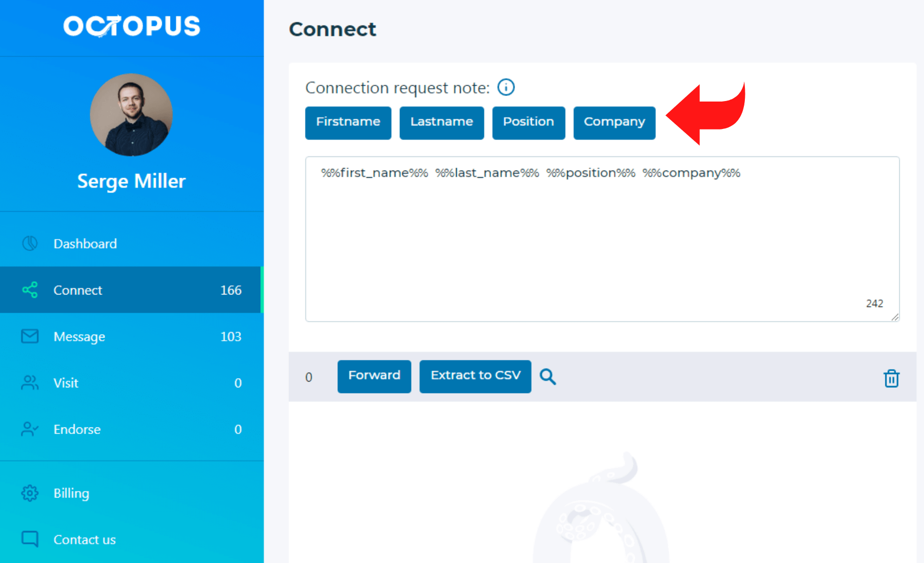Click the info icon beside Connection request note
This screenshot has width=924, height=563.
506,87
